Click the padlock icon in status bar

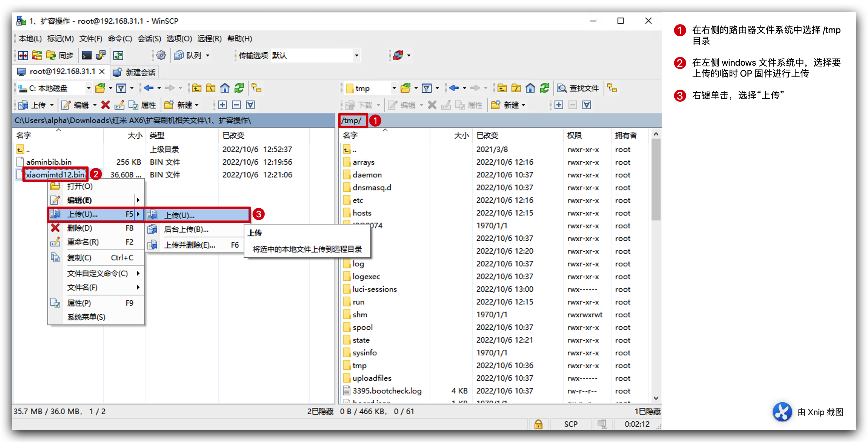point(538,424)
